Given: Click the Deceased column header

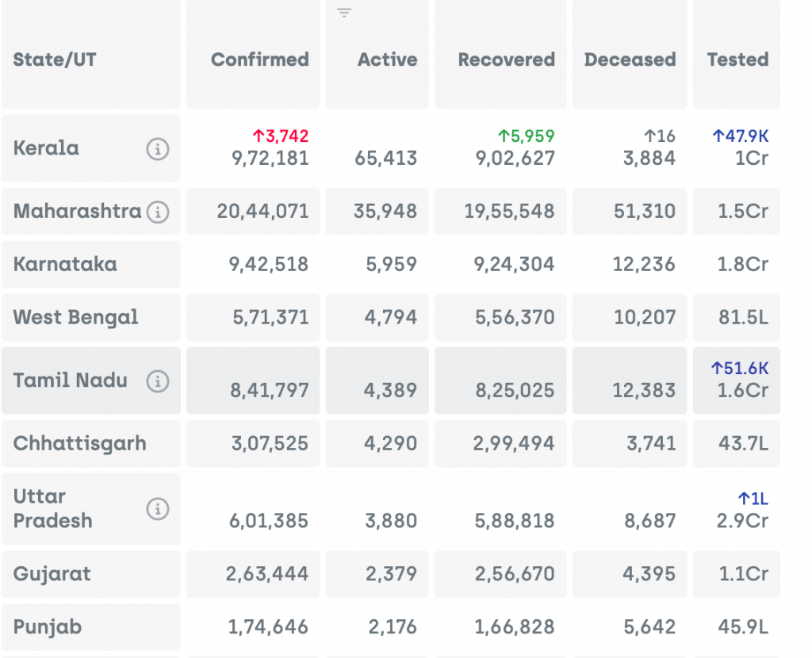Looking at the screenshot, I should pyautogui.click(x=630, y=59).
